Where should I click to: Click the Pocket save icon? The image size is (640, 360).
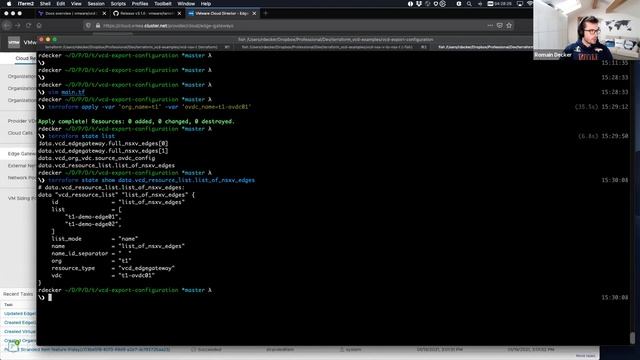coord(500,25)
